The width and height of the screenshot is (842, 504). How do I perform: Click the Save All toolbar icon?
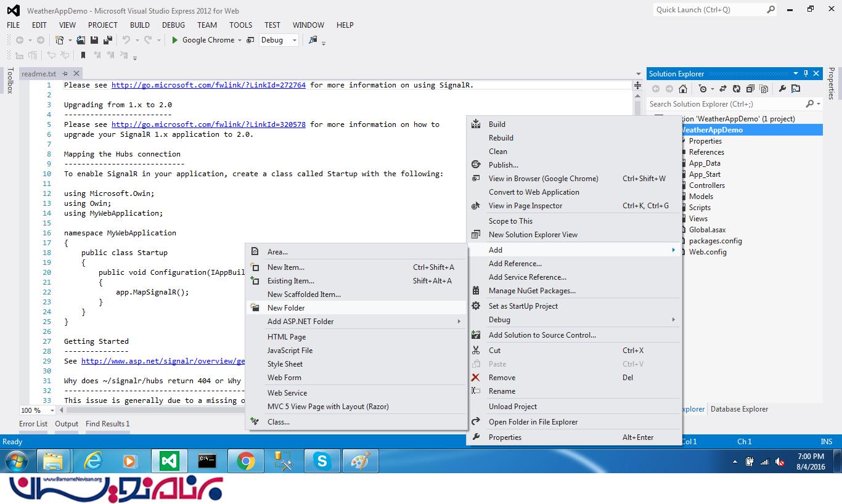coord(108,40)
